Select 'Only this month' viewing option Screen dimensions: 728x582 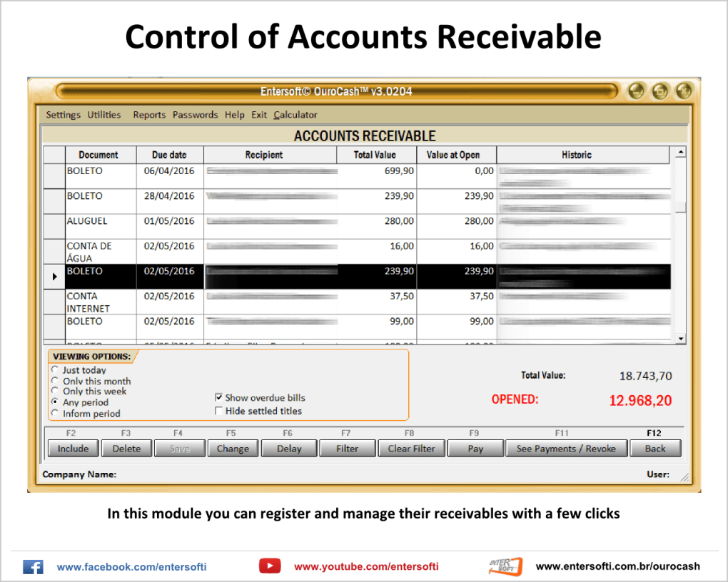pos(56,381)
